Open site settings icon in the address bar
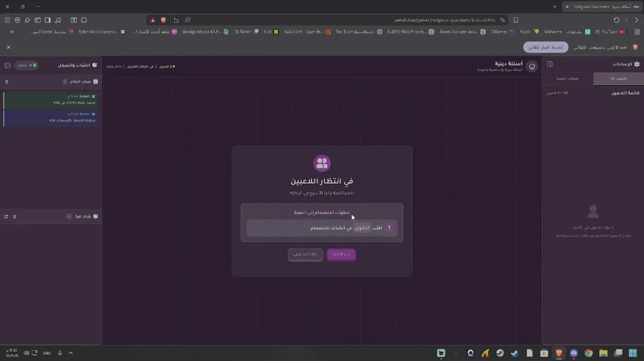The image size is (644, 361). point(502,20)
